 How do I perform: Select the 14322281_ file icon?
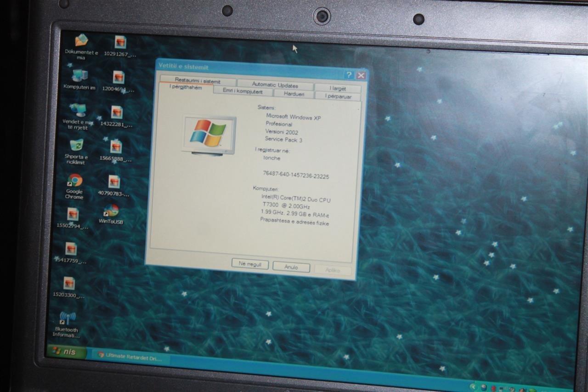click(x=116, y=116)
